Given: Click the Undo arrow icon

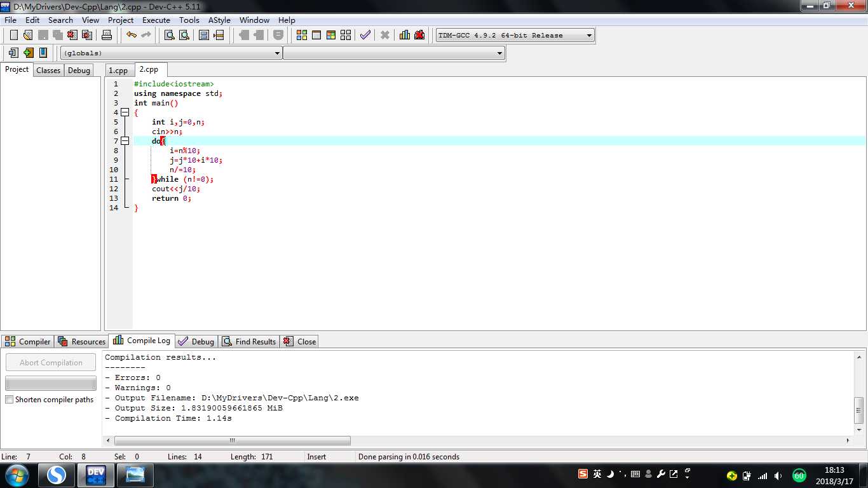Looking at the screenshot, I should [x=131, y=35].
